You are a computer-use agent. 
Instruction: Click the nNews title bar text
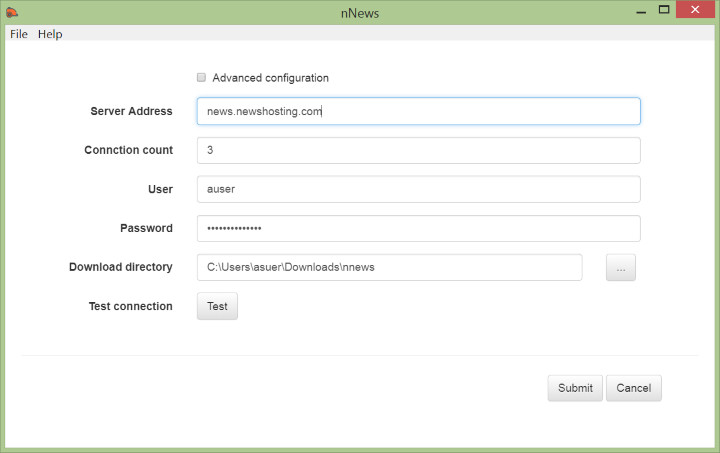click(360, 13)
